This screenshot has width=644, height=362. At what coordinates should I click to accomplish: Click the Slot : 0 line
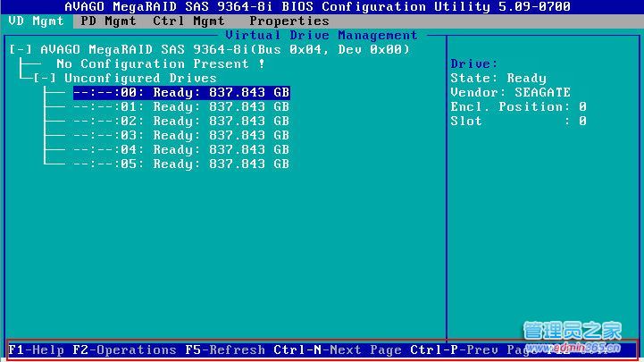point(519,122)
